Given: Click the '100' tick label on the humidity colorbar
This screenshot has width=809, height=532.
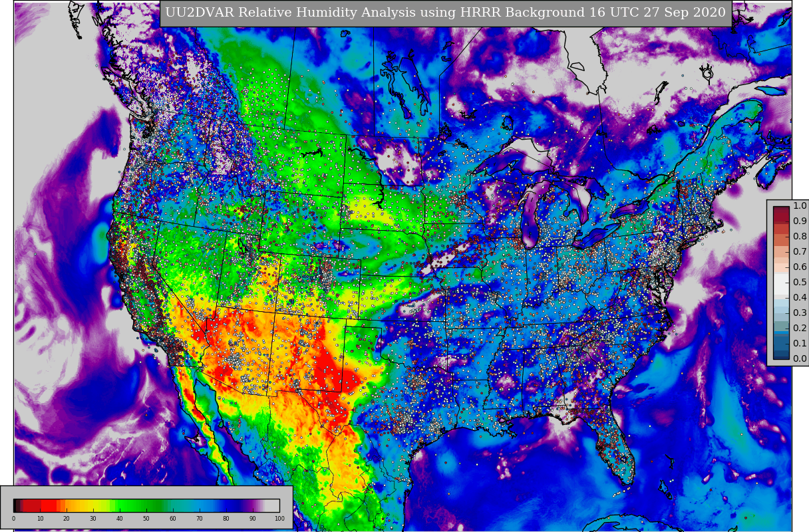Looking at the screenshot, I should coord(279,519).
